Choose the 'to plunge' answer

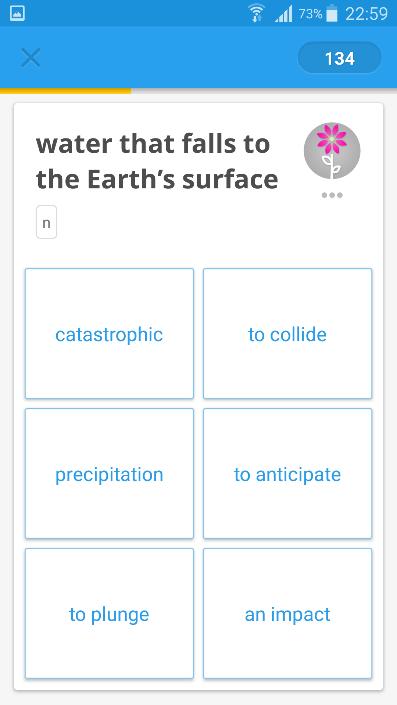[109, 613]
